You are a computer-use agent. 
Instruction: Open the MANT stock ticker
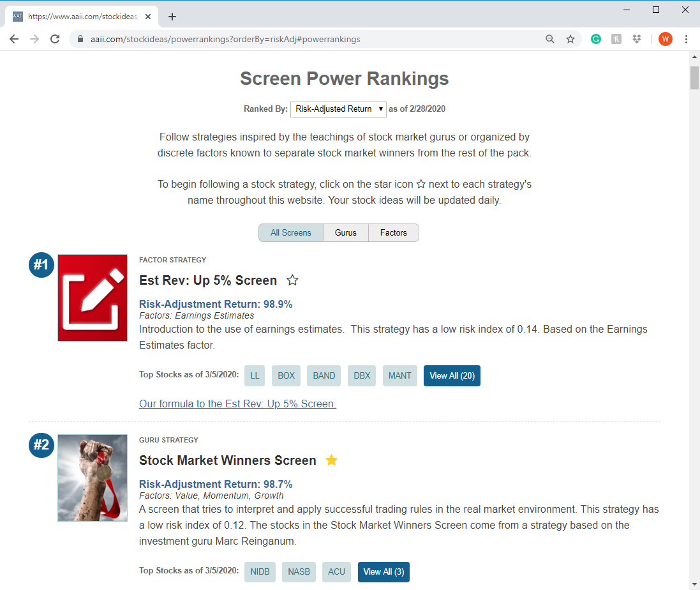tap(400, 375)
